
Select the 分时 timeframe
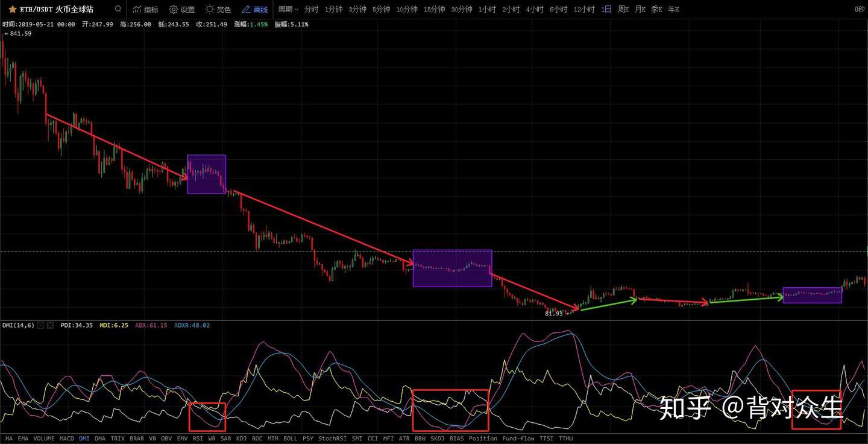pos(311,10)
